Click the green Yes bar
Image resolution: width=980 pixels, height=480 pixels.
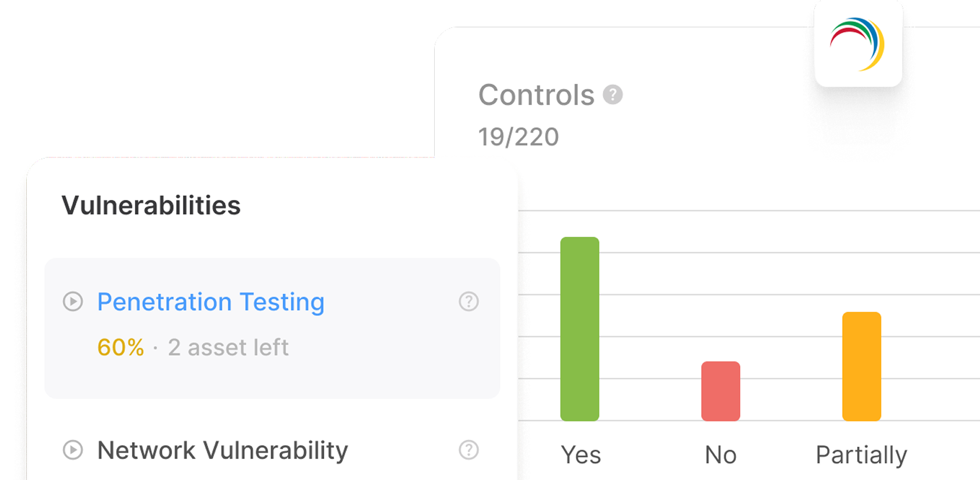tap(580, 328)
